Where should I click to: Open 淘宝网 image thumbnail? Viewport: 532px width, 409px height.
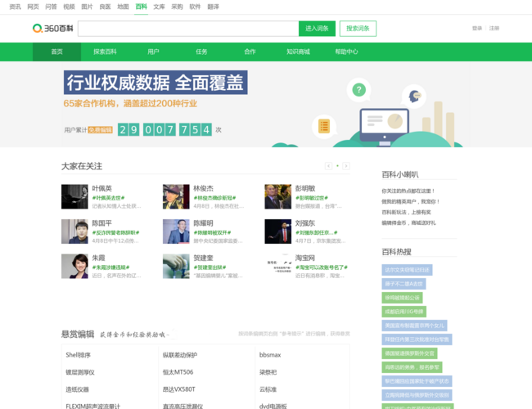[x=278, y=266]
